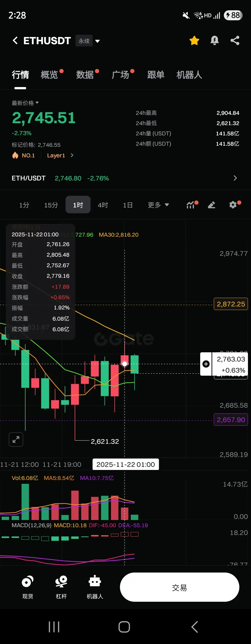This screenshot has width=251, height=644.
Task: Select the 2,872.25 orange price line label
Action: click(x=231, y=304)
